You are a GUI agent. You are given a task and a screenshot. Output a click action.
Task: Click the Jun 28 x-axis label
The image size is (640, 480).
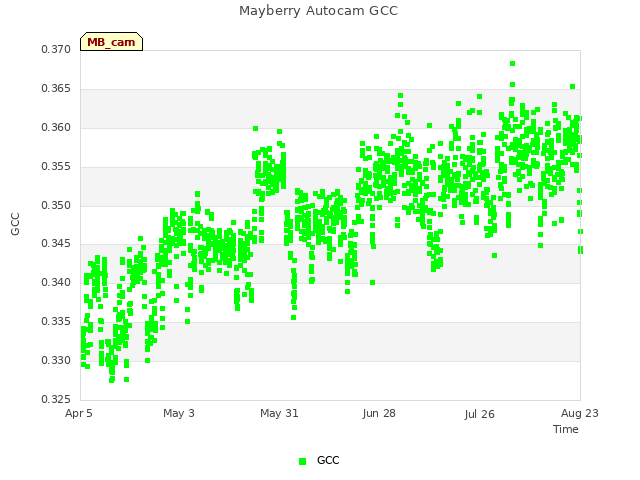pyautogui.click(x=379, y=413)
